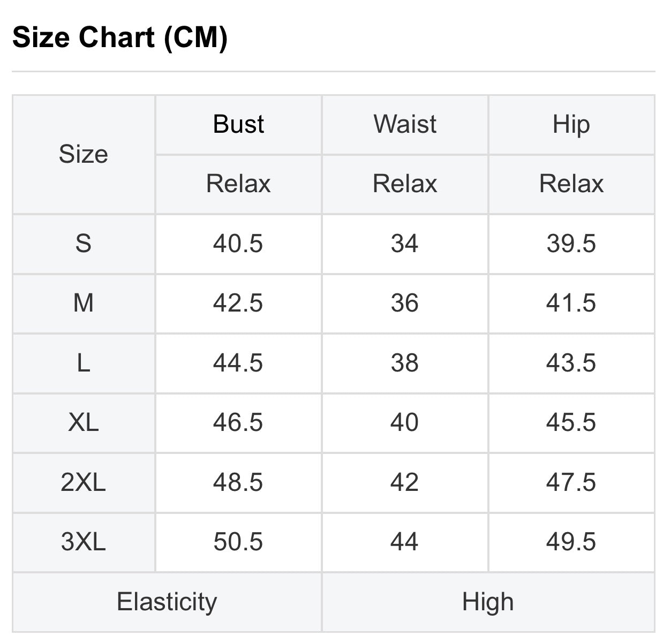Select the XL size row label

pyautogui.click(x=84, y=423)
